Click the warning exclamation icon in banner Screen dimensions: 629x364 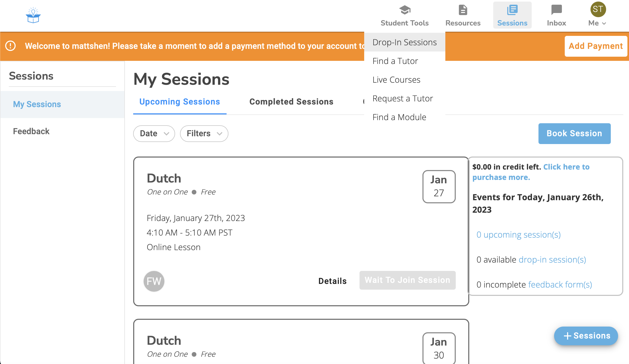click(11, 46)
